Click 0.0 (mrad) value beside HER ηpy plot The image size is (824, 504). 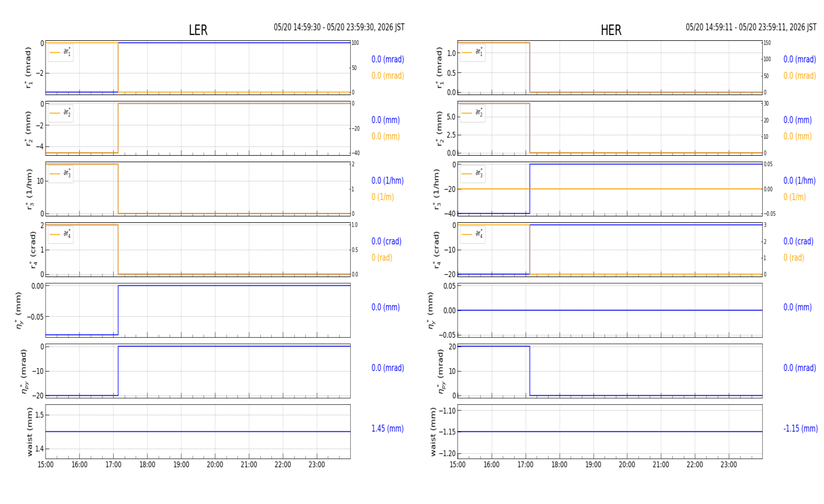click(799, 368)
